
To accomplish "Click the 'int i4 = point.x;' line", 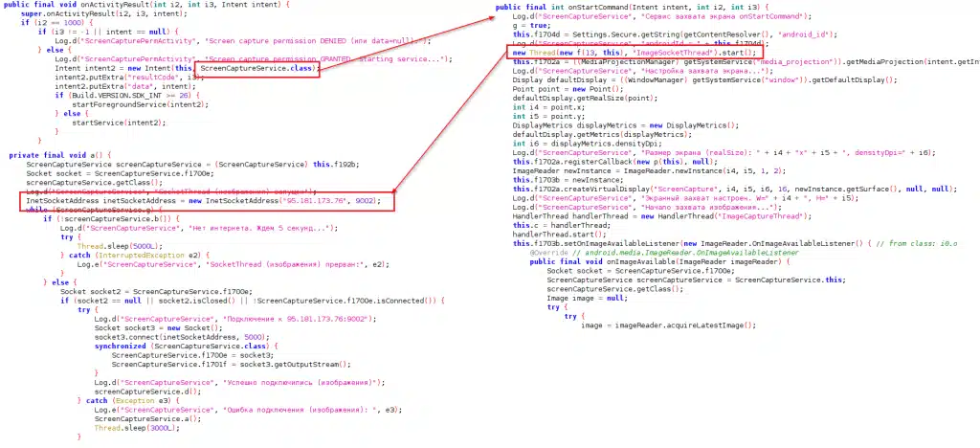I will coord(550,107).
